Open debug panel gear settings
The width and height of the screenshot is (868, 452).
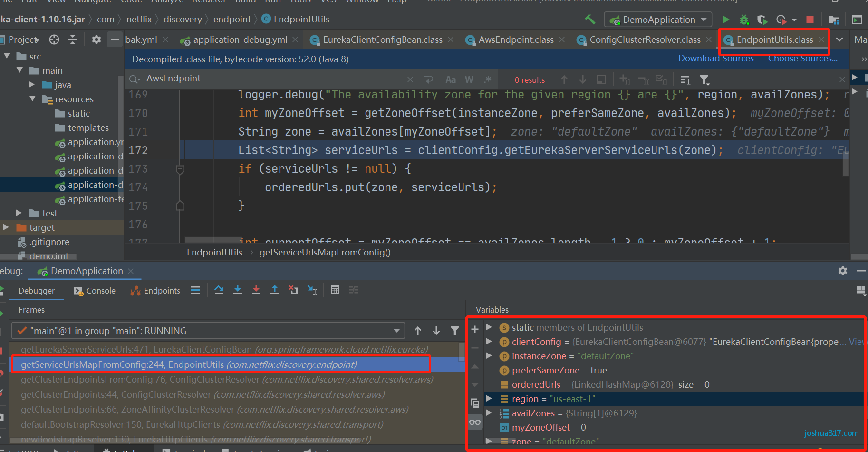(x=843, y=271)
